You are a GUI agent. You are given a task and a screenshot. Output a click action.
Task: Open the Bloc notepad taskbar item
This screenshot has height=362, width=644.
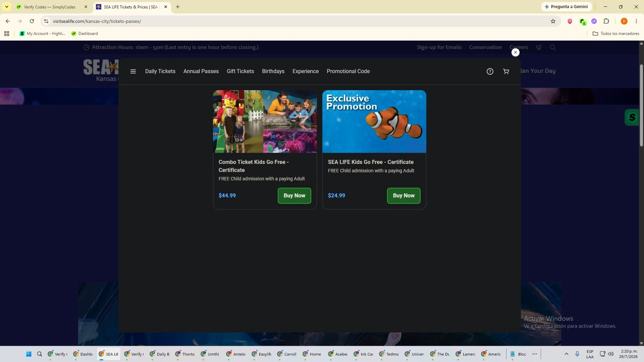518,354
